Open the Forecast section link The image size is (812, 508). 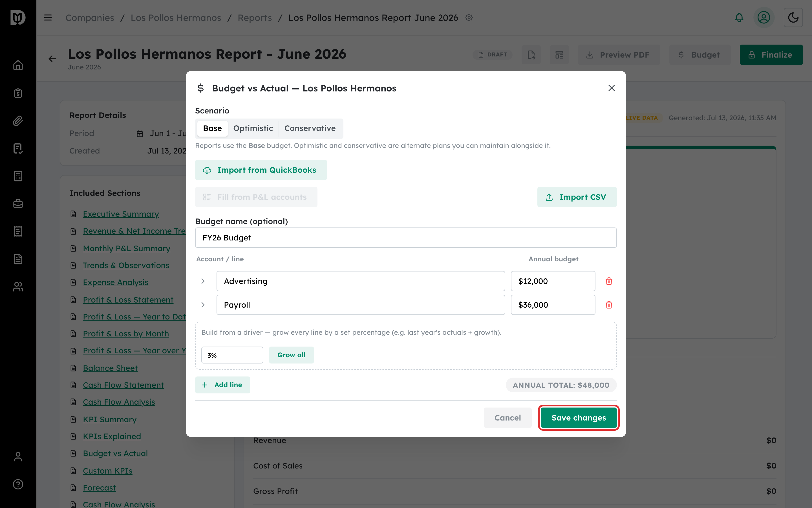(x=99, y=488)
